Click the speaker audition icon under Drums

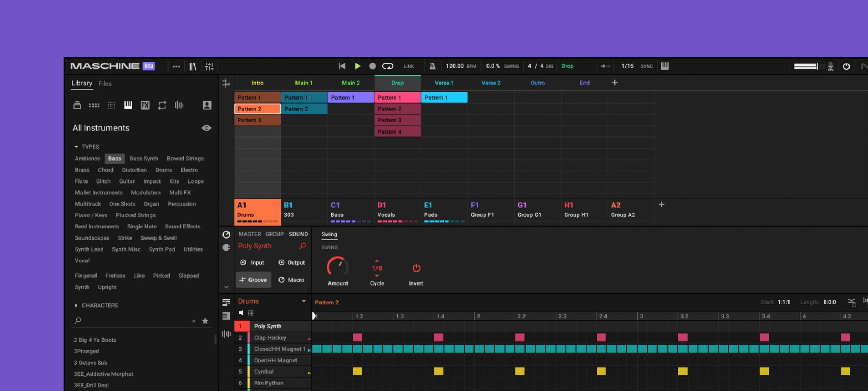(x=241, y=313)
